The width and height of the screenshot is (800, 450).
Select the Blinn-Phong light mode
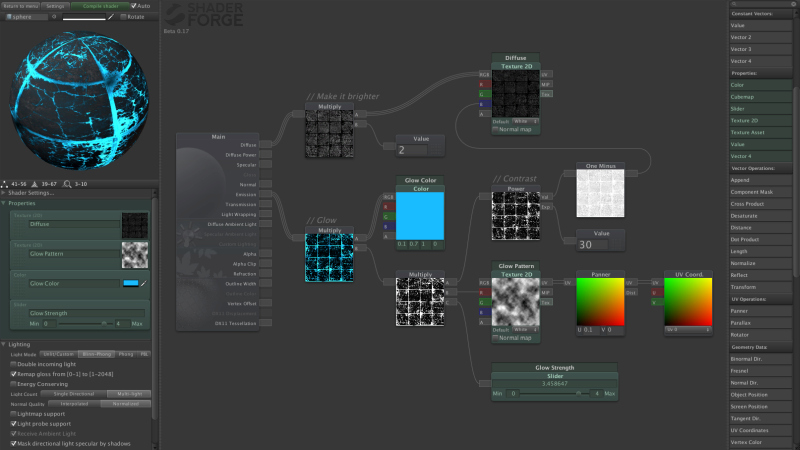click(96, 354)
